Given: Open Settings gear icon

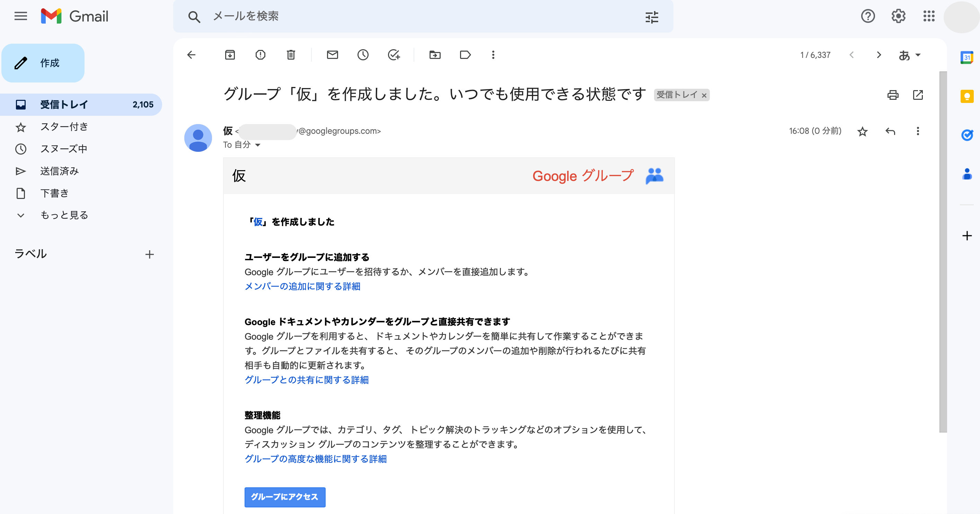Looking at the screenshot, I should (898, 16).
